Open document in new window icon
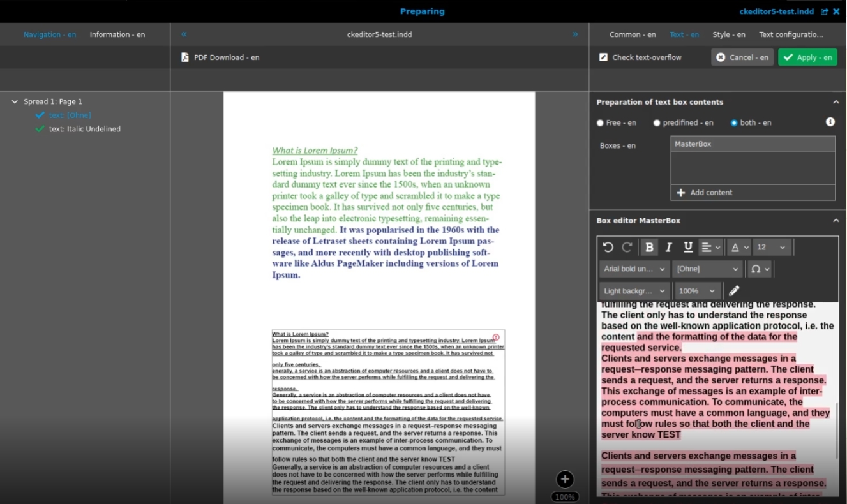Image resolution: width=847 pixels, height=504 pixels. click(825, 11)
